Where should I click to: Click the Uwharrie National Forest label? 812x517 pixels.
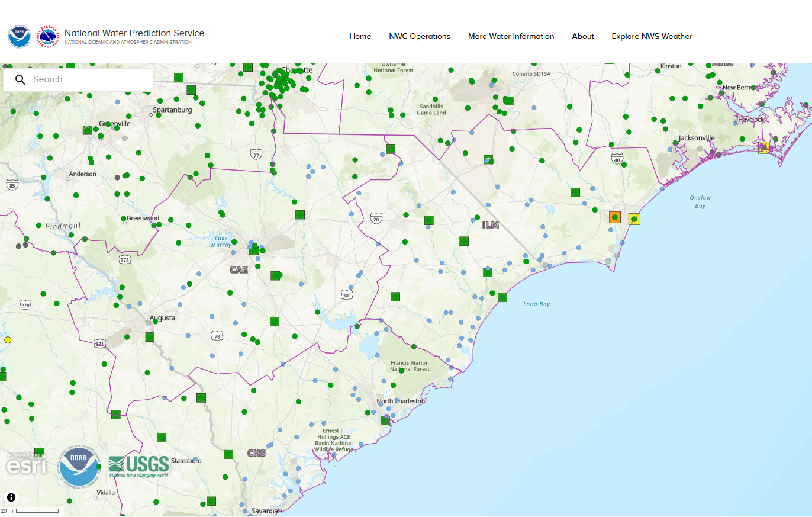click(x=393, y=67)
